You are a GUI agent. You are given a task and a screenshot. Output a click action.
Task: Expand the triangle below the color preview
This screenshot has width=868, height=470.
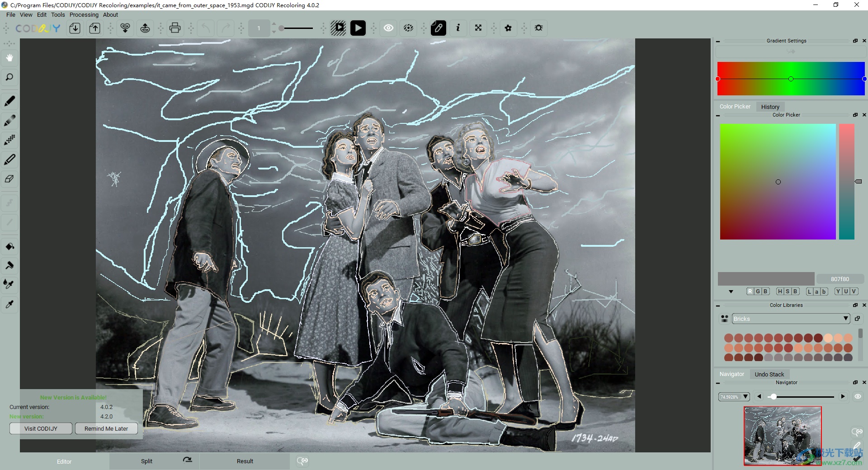coord(731,291)
